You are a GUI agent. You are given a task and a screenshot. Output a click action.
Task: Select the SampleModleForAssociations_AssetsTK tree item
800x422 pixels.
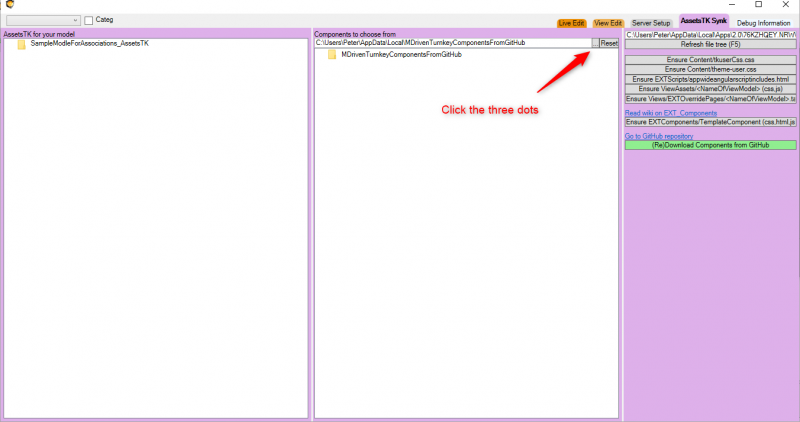tap(90, 43)
